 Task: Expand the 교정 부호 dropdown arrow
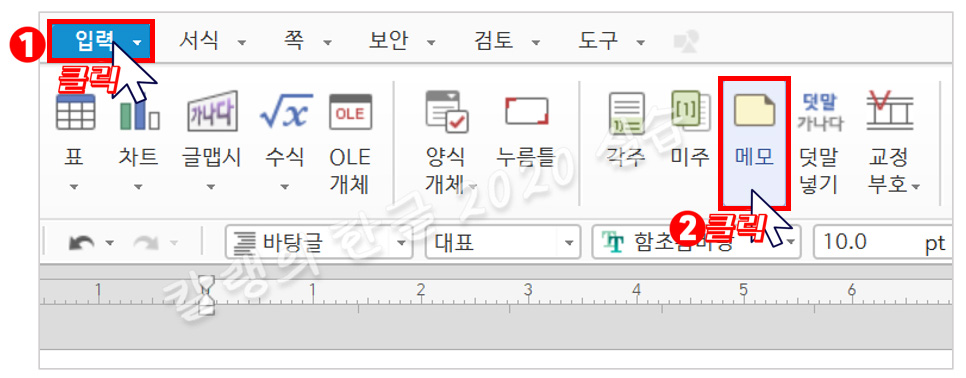(x=915, y=186)
